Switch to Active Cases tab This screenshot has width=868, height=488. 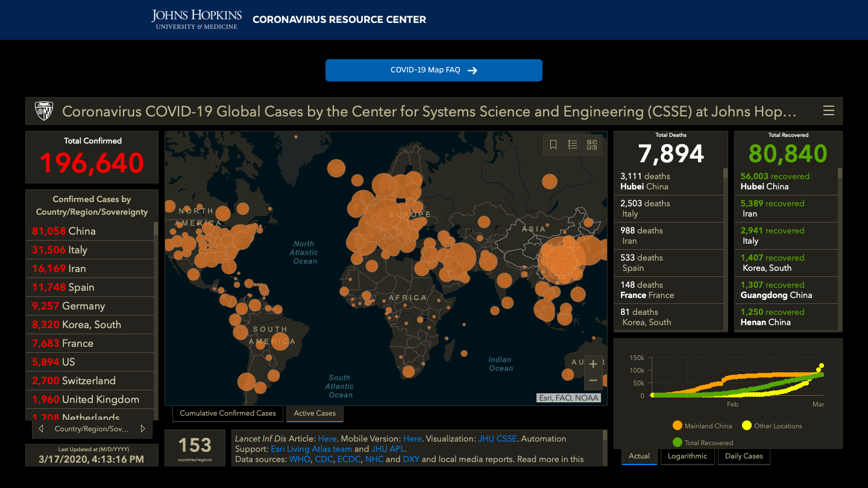(x=315, y=413)
